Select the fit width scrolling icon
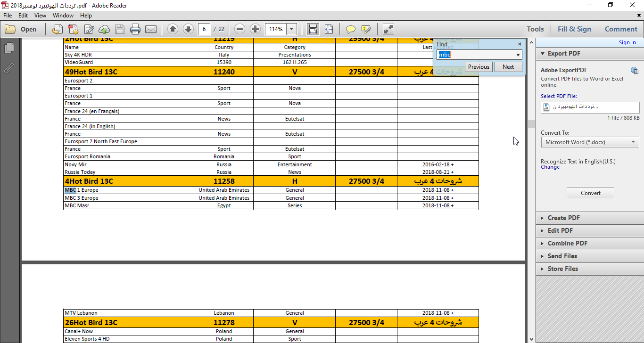 pyautogui.click(x=313, y=29)
